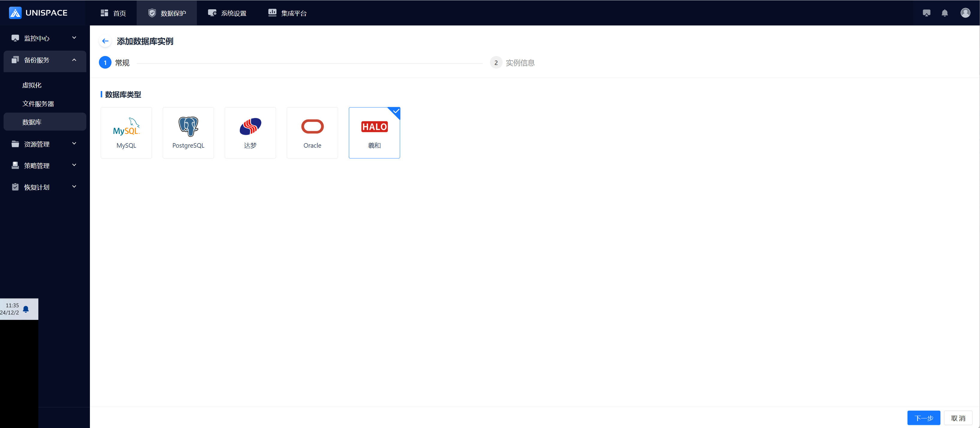Go to the 首页 top menu
The width and height of the screenshot is (980, 428).
113,13
